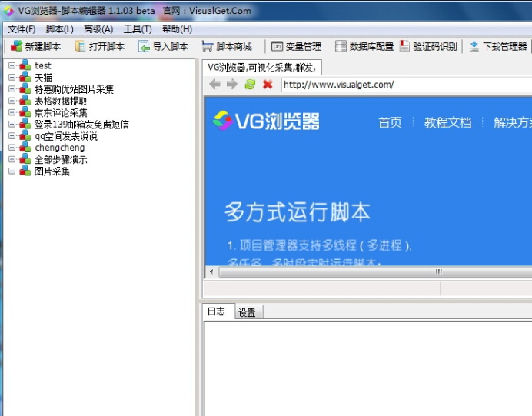Image resolution: width=532 pixels, height=416 pixels.
Task: Select the 登录139邮箱发免费短信 script
Action: pos(81,125)
